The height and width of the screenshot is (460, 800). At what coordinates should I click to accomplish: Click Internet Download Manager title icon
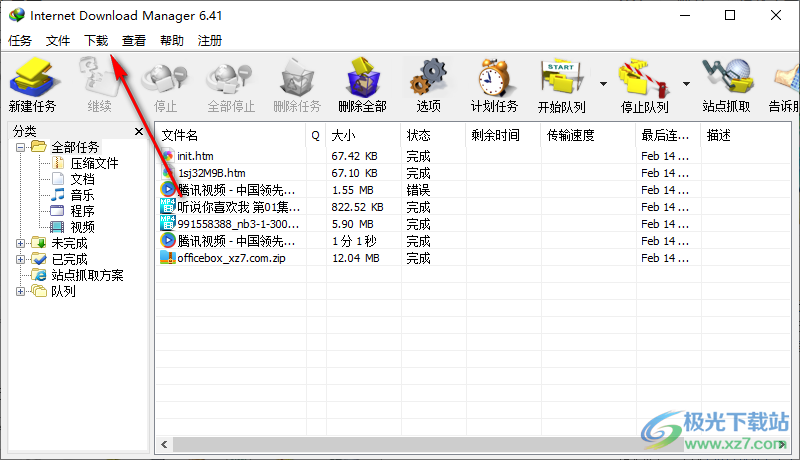(x=17, y=15)
